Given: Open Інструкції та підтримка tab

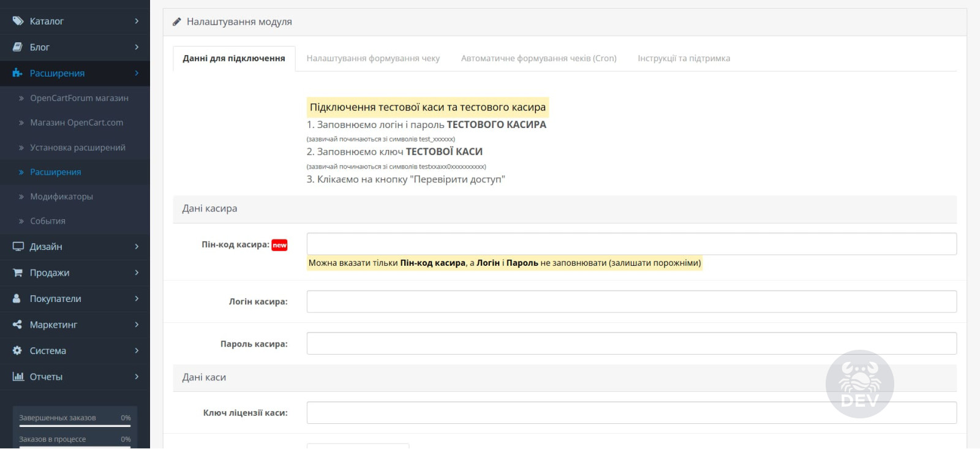Looking at the screenshot, I should [x=684, y=59].
